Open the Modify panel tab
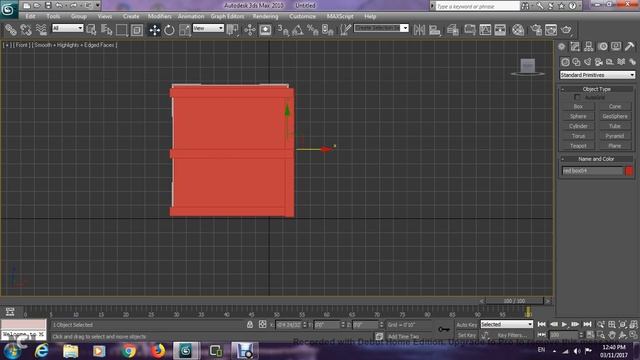The image size is (640, 360). pos(575,47)
